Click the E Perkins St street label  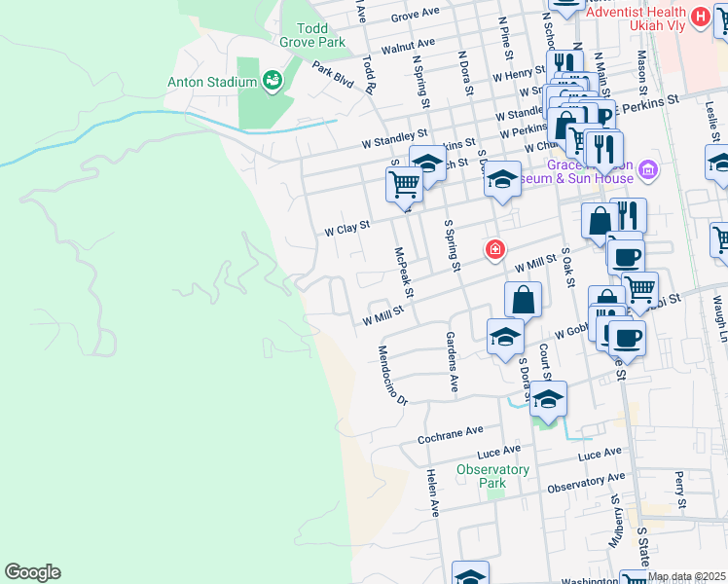(x=647, y=105)
